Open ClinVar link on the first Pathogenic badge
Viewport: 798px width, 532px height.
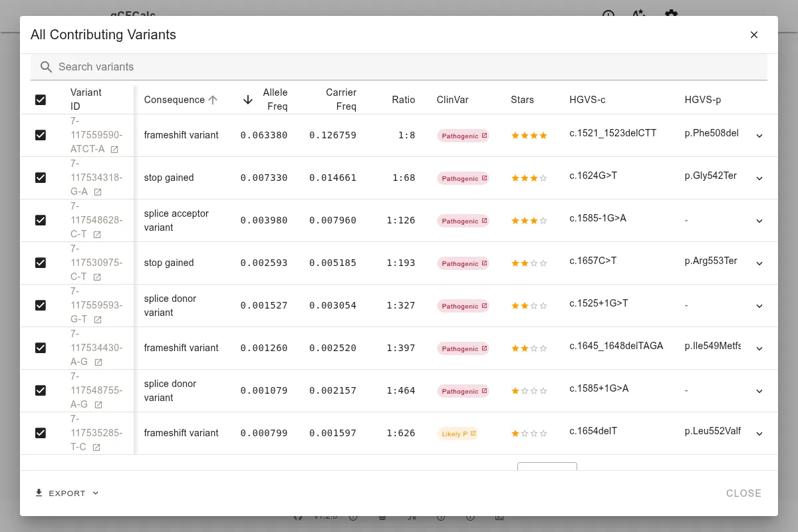click(x=484, y=136)
